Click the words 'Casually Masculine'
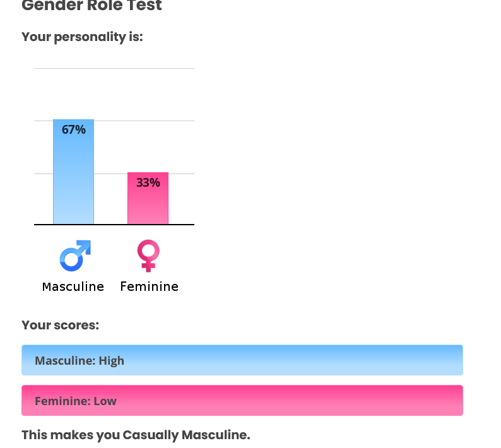The height and width of the screenshot is (448, 501). 186,435
